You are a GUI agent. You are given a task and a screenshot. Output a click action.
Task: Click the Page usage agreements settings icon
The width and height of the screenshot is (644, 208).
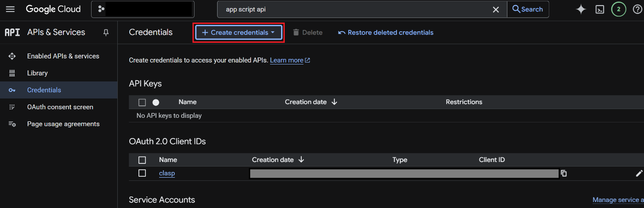coord(12,124)
